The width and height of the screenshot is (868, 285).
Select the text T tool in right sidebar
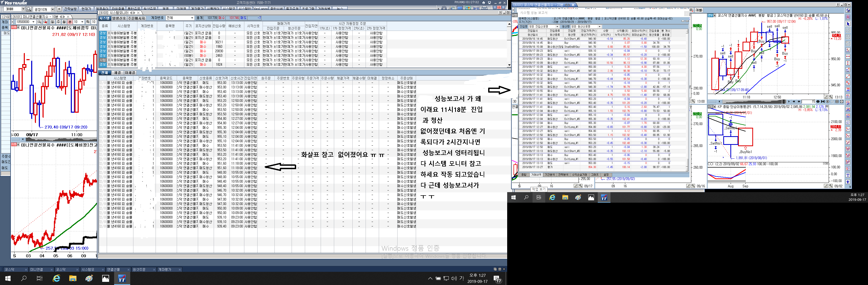click(848, 175)
